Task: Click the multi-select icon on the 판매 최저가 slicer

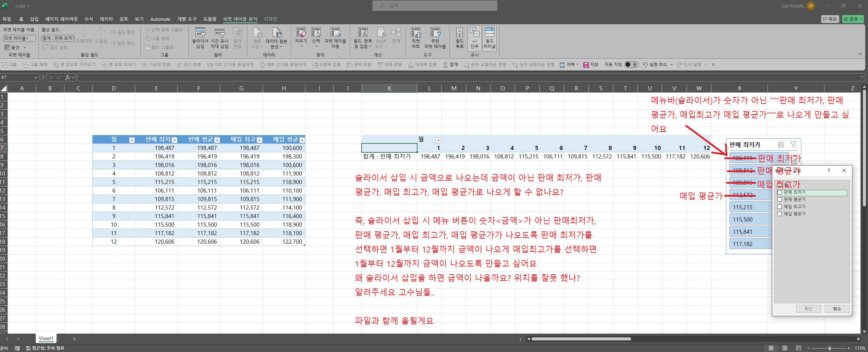Action: tap(781, 145)
